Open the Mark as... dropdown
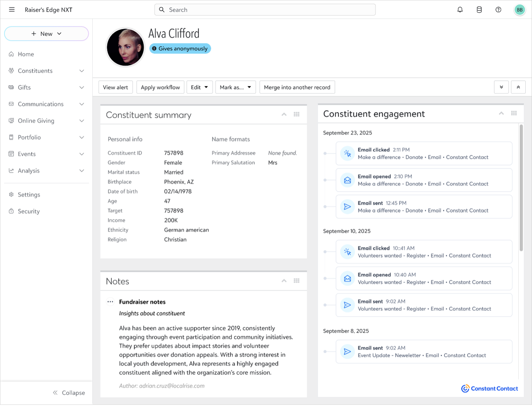 (235, 87)
